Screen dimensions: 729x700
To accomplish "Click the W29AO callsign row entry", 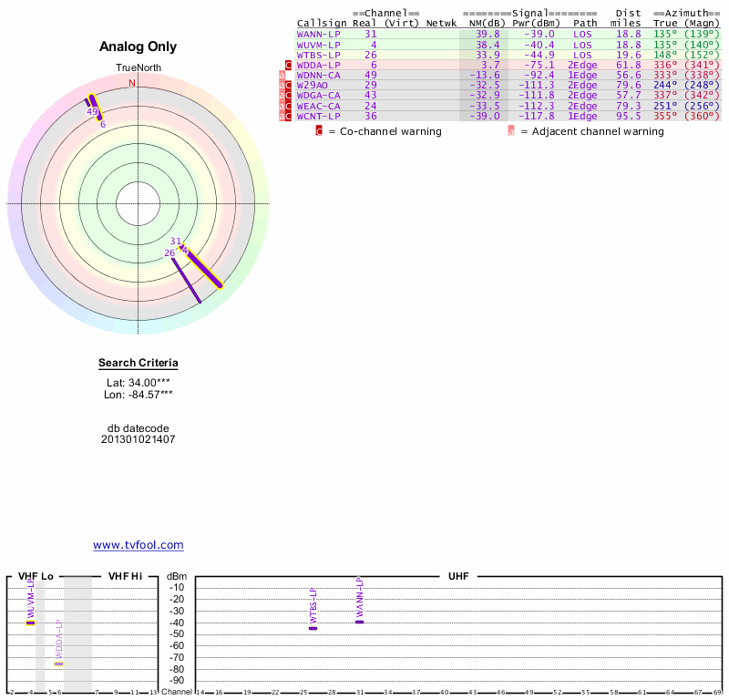I will pyautogui.click(x=312, y=85).
